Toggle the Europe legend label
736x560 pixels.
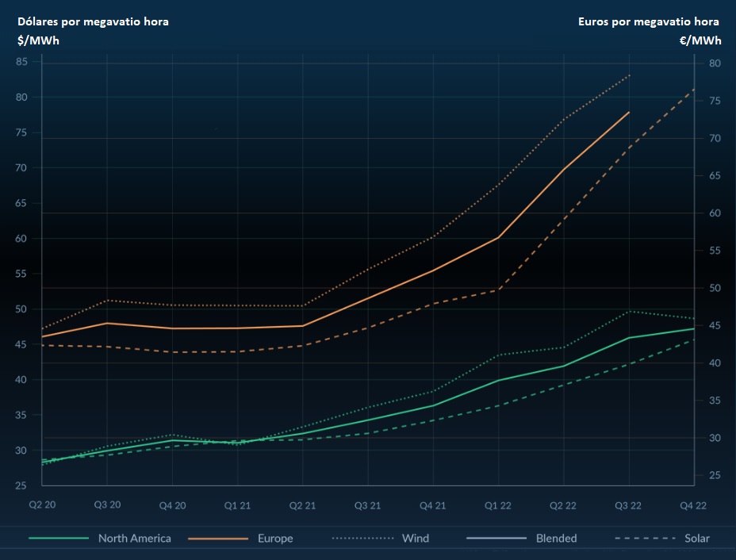[x=274, y=539]
